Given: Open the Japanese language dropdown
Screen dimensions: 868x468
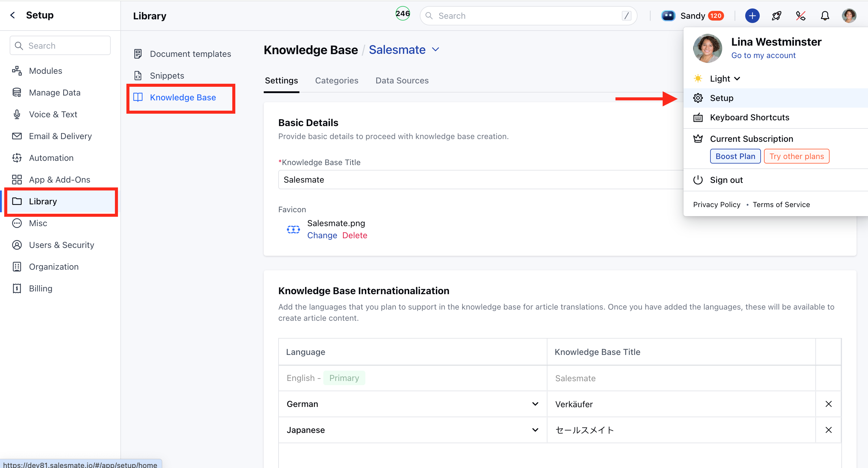Looking at the screenshot, I should pyautogui.click(x=413, y=430).
